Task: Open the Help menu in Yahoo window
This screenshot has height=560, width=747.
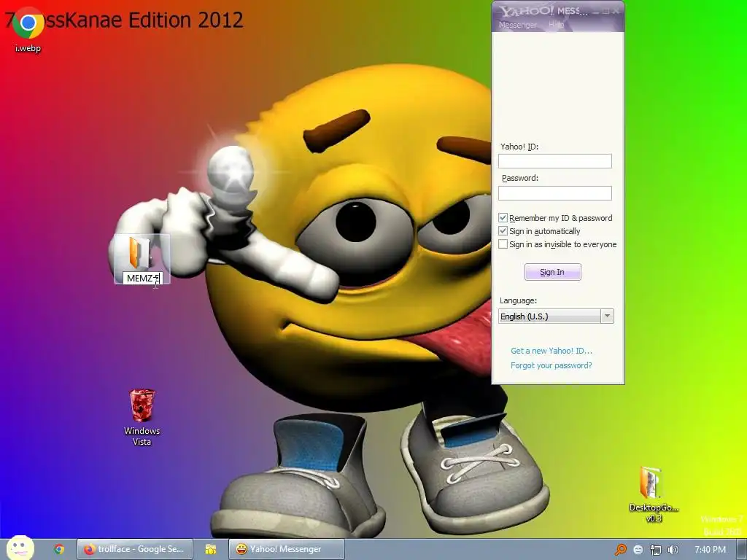Action: click(556, 24)
